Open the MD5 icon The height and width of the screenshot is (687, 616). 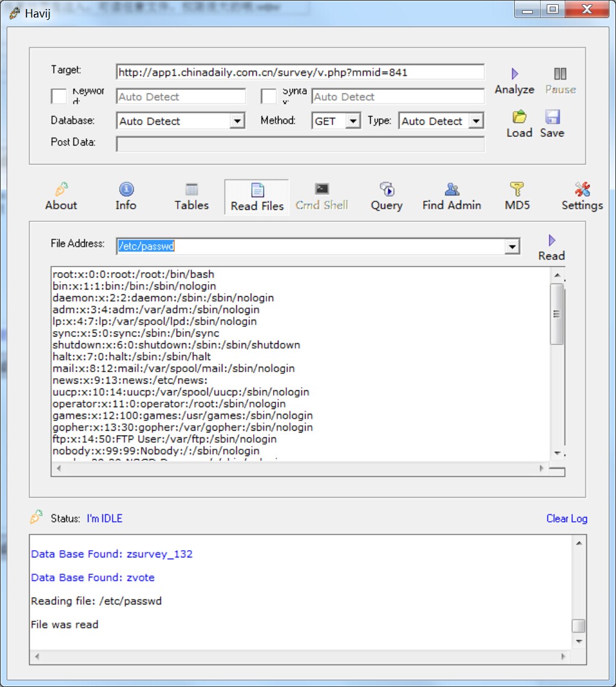517,189
